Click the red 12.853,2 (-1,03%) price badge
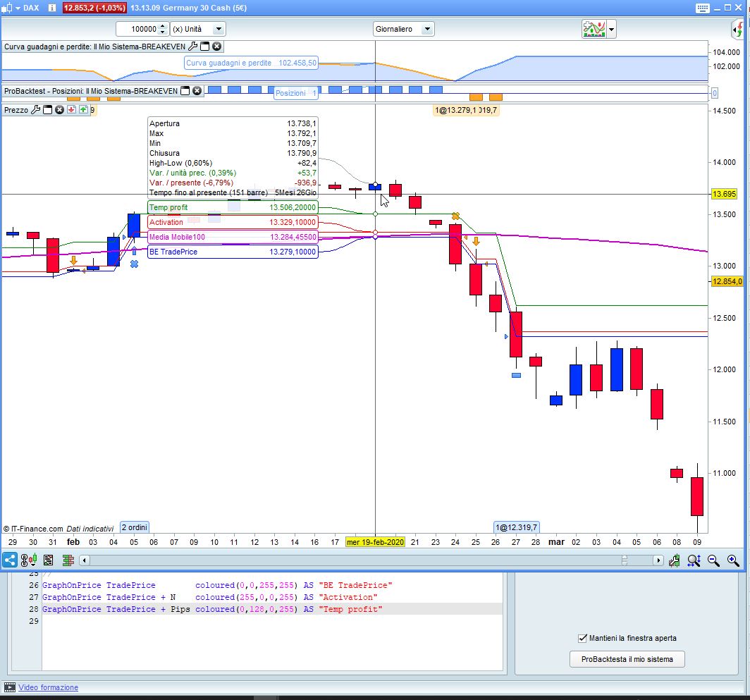The height and width of the screenshot is (700, 750). coord(94,8)
